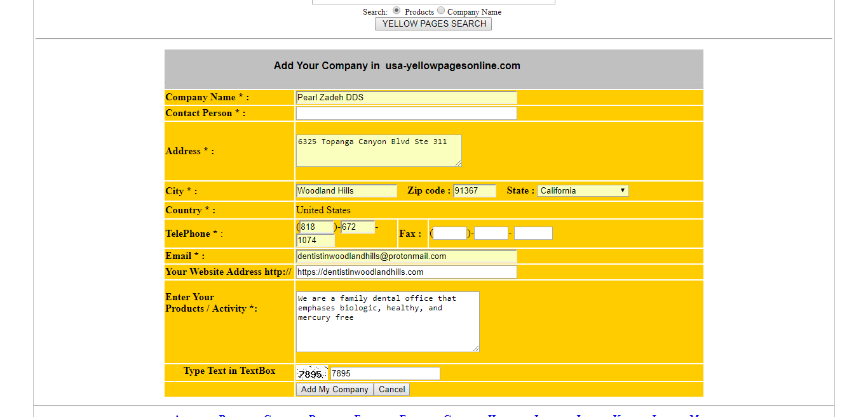Click the telephone area code field 818
This screenshot has width=868, height=417.
(x=316, y=227)
